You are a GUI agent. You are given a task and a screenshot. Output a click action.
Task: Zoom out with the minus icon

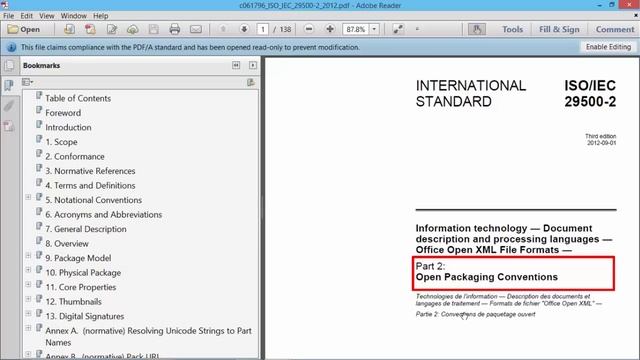[x=309, y=29]
